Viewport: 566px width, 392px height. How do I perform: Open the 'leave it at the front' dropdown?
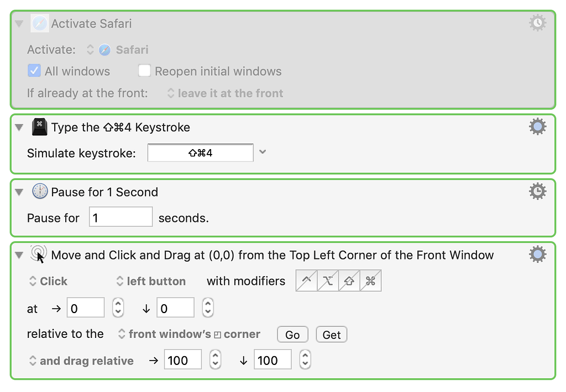click(x=225, y=93)
